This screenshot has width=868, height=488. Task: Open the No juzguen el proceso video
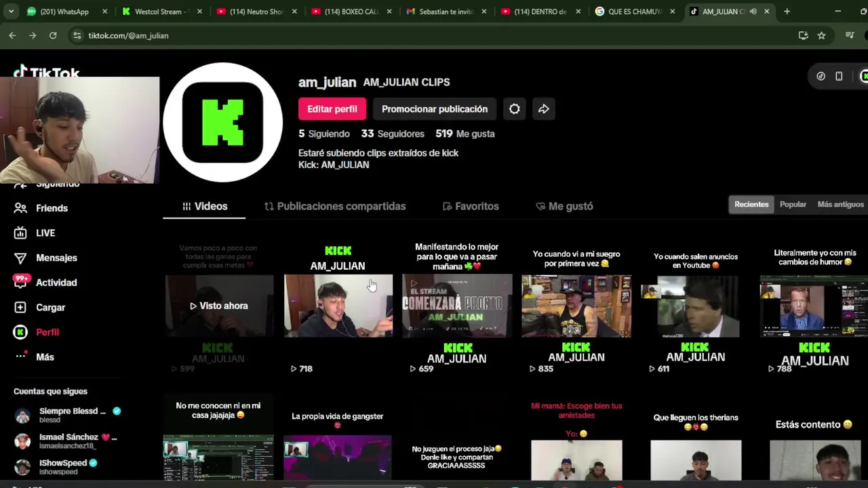coord(457,438)
